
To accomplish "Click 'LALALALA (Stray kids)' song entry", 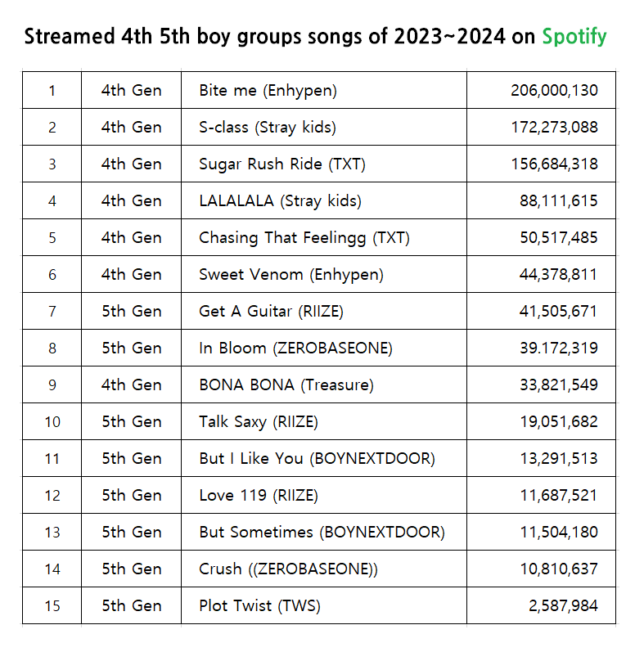I will pyautogui.click(x=280, y=201).
